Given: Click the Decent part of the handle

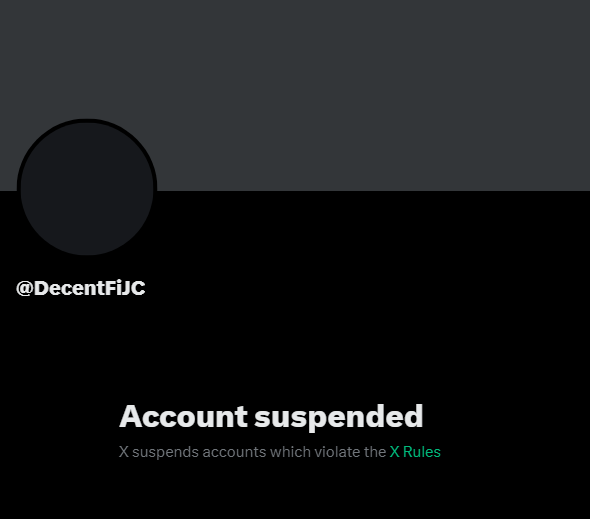Looking at the screenshot, I should tap(68, 288).
